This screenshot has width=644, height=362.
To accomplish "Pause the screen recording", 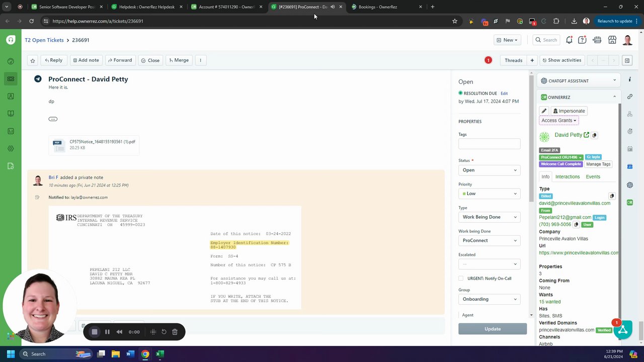I will click(107, 332).
